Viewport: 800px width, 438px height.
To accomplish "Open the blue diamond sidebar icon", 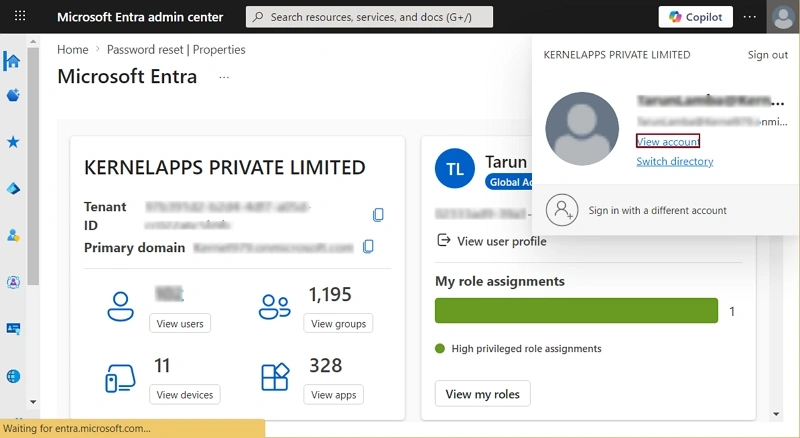I will coord(13,188).
